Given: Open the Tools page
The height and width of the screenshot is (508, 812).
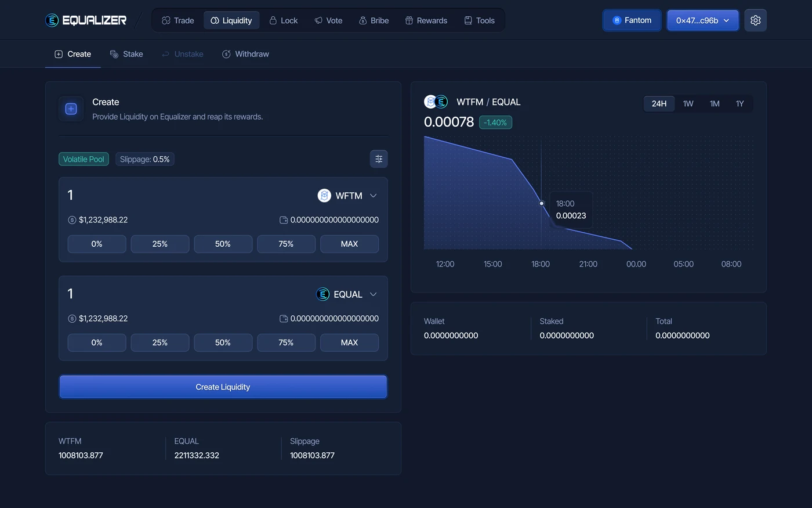Looking at the screenshot, I should 479,20.
